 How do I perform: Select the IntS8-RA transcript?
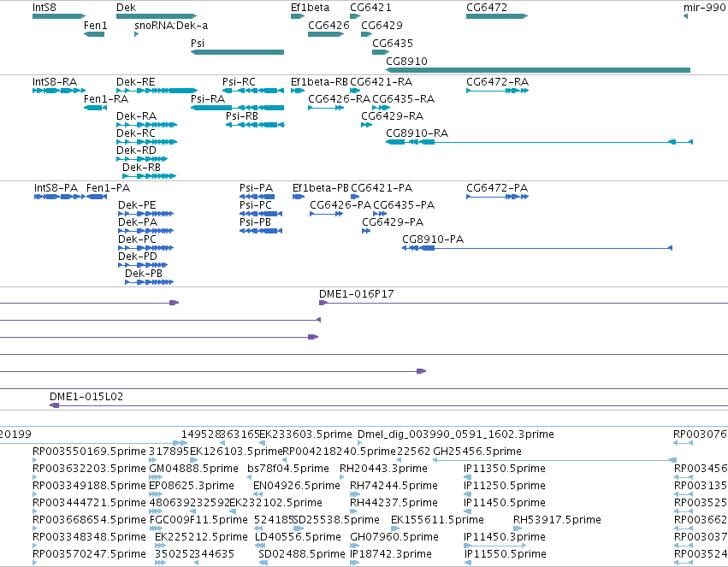pos(59,91)
